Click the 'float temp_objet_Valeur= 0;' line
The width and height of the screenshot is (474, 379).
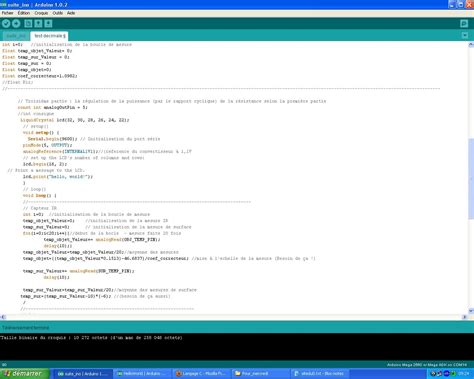[x=37, y=51]
